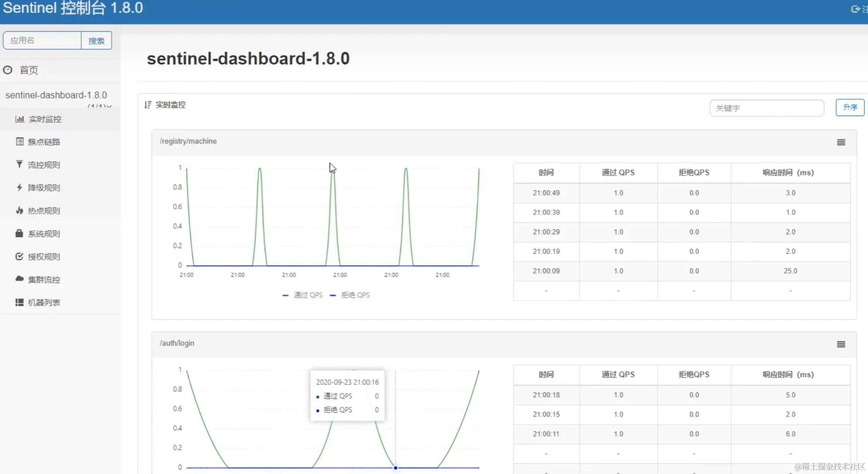Image resolution: width=868 pixels, height=474 pixels.
Task: Click the sort icon beside 实时监控 heading
Action: pyautogui.click(x=148, y=105)
